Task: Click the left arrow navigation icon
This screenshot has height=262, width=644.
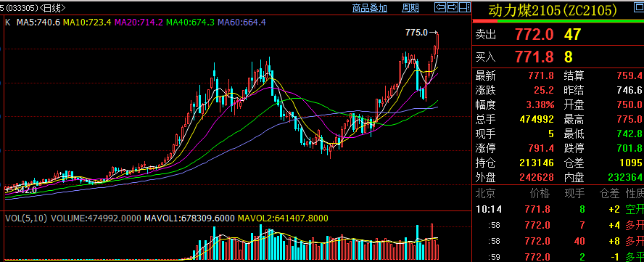Action: (x=440, y=7)
